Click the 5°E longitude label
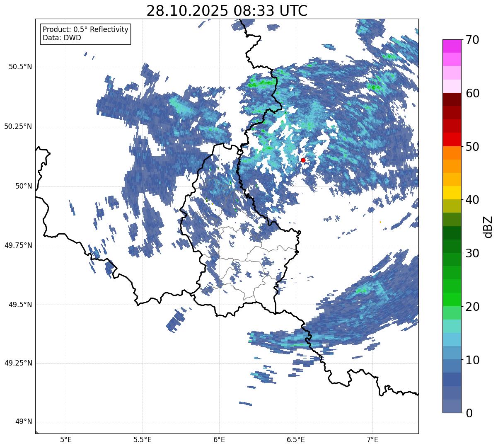 [x=66, y=440]
